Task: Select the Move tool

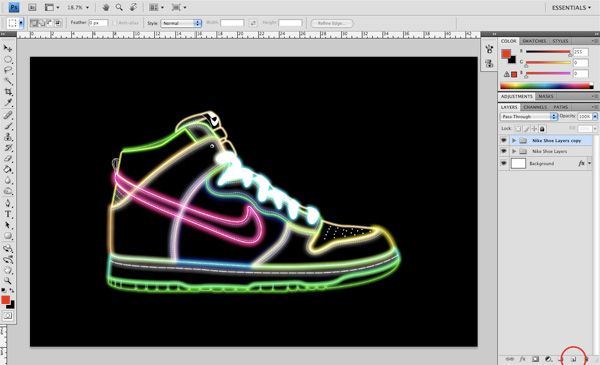Action: (8, 49)
